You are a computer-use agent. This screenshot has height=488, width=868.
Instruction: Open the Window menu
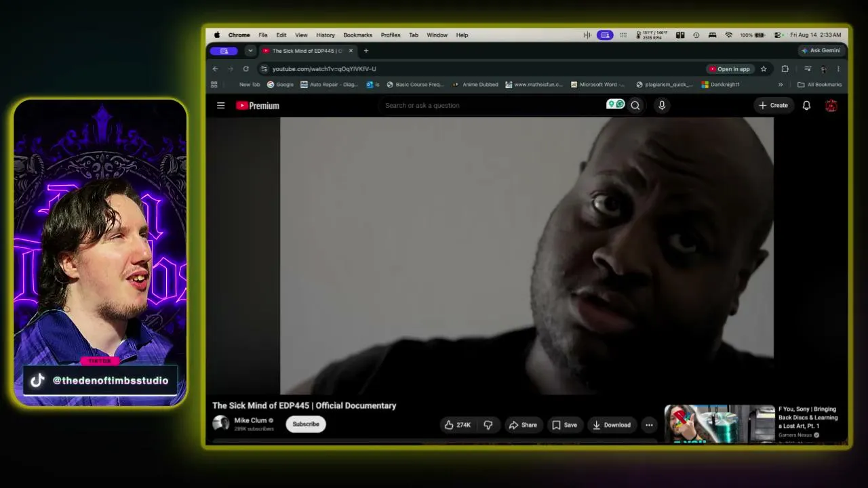(437, 35)
